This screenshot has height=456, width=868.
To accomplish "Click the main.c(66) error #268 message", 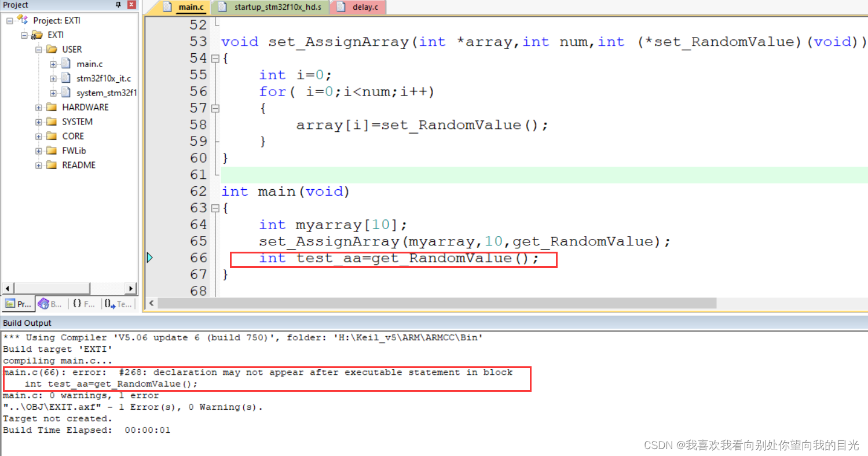I will (x=258, y=372).
